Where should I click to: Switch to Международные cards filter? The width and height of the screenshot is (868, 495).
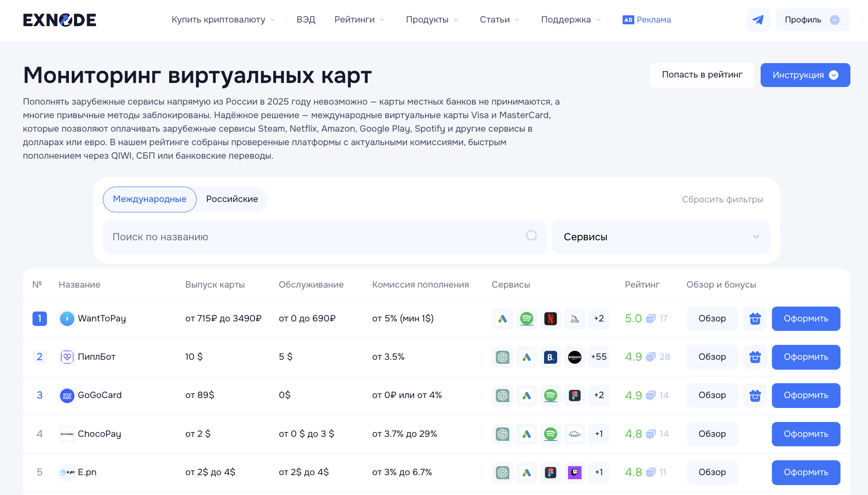pos(149,199)
